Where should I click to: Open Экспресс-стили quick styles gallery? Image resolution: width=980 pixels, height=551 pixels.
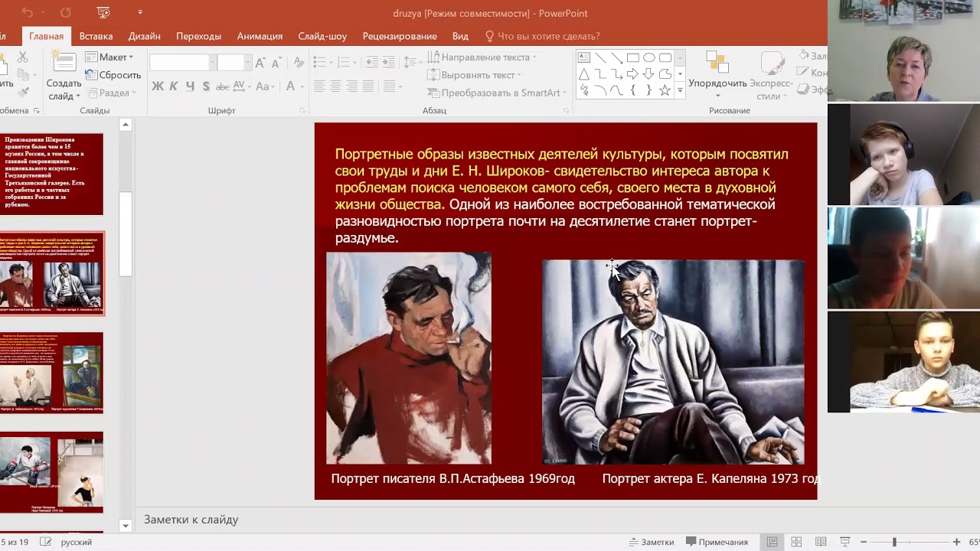[771, 75]
